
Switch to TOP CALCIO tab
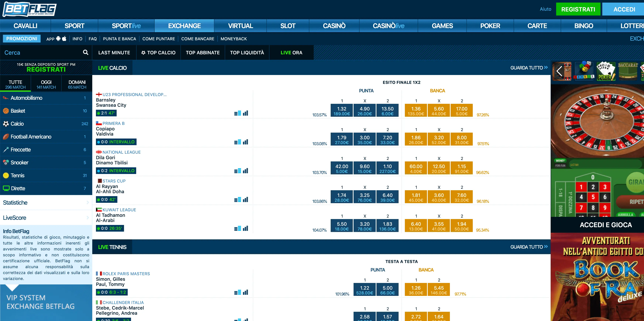pyautogui.click(x=159, y=52)
